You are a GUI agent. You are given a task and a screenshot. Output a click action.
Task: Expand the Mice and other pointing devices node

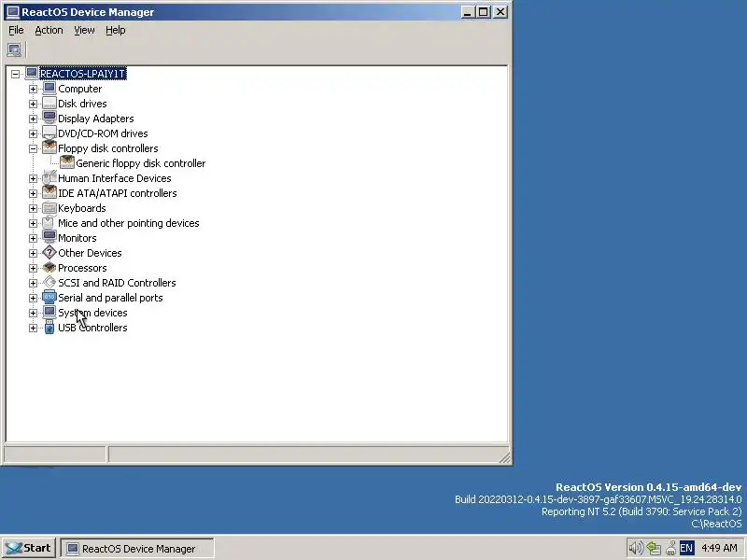(x=33, y=223)
